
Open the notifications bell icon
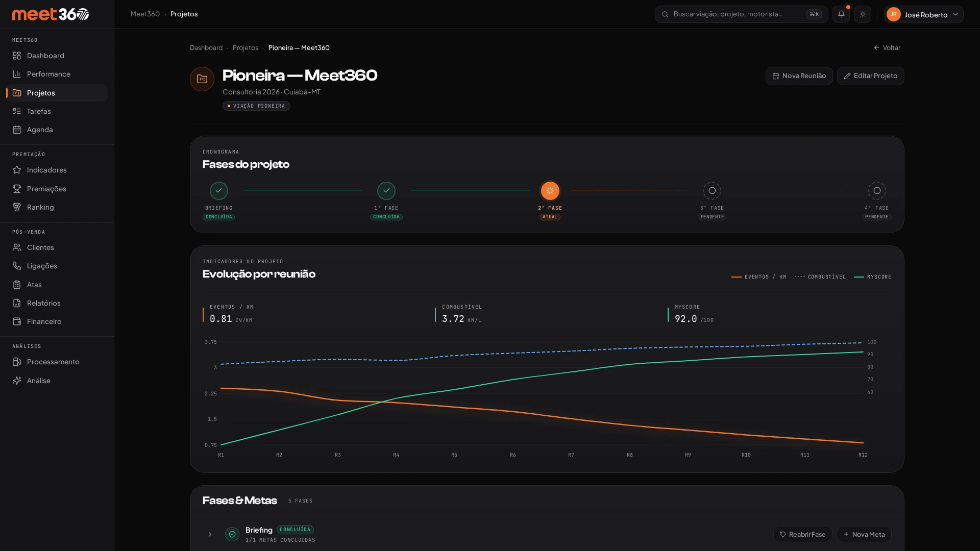point(841,14)
